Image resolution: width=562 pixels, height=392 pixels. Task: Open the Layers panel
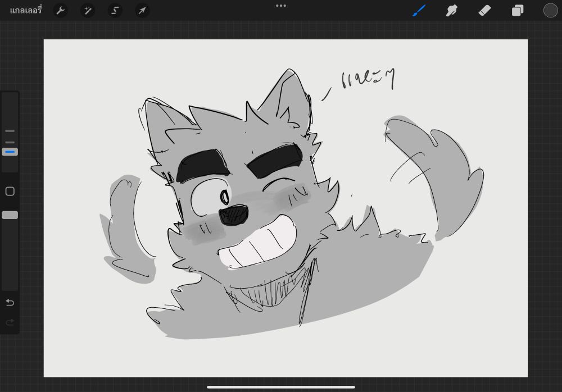[x=518, y=11]
